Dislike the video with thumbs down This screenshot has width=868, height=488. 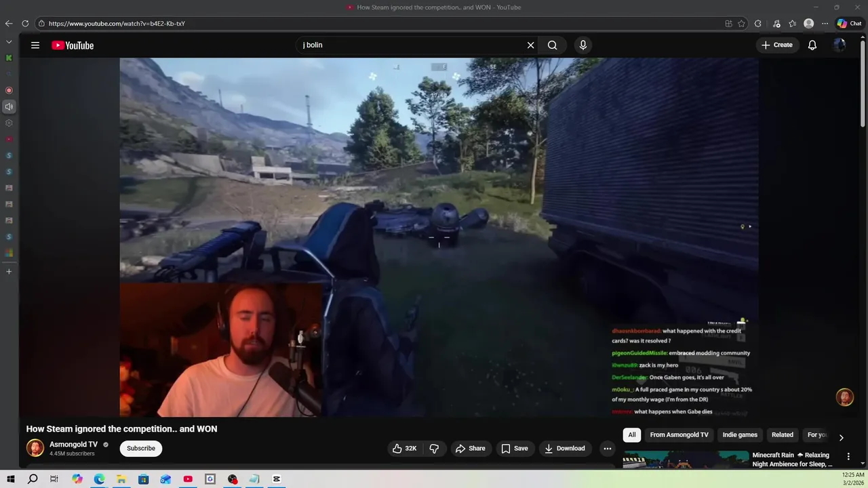click(x=434, y=448)
